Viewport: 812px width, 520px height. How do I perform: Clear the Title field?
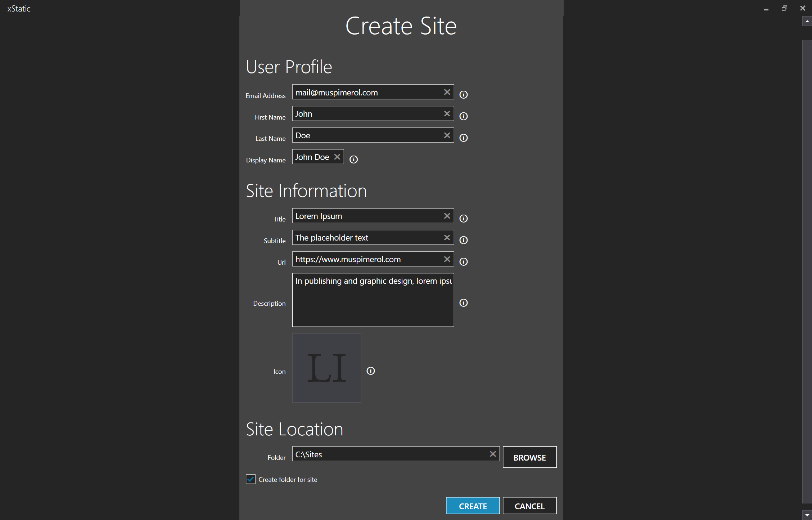[x=447, y=216]
